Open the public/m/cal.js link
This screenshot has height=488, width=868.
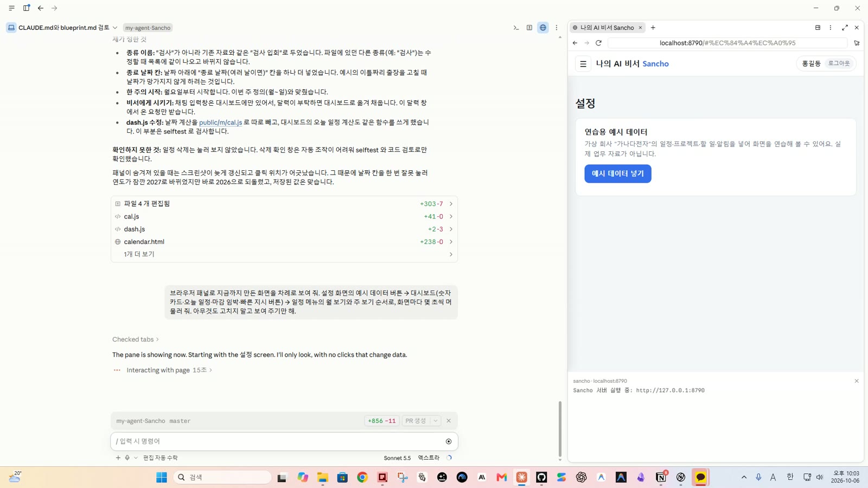coord(220,123)
